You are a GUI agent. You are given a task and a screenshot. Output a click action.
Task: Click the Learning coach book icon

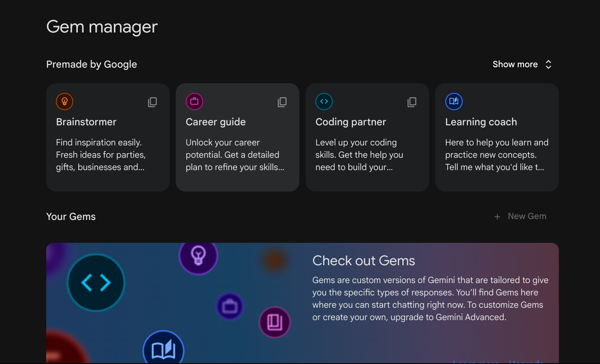(x=454, y=102)
